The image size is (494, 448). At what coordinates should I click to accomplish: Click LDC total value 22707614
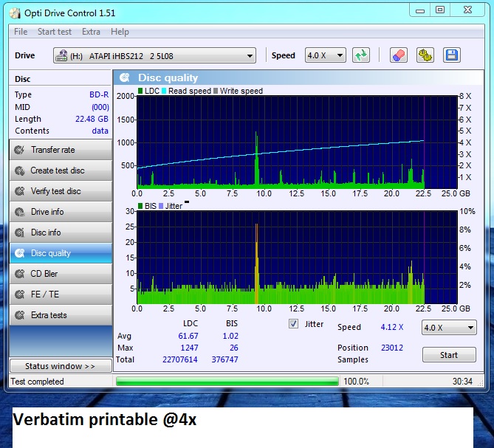coord(180,359)
